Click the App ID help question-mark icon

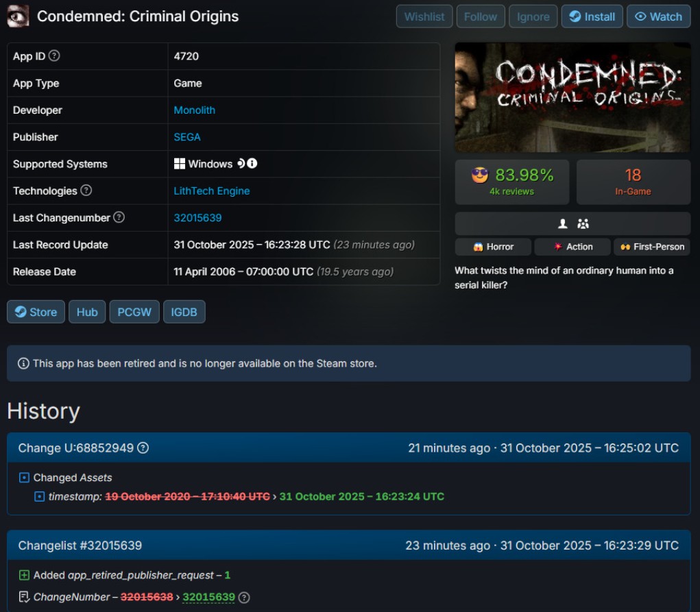(x=54, y=56)
